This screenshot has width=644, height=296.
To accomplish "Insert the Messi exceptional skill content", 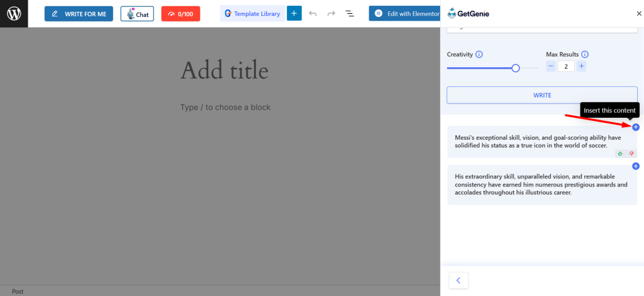I will [635, 127].
